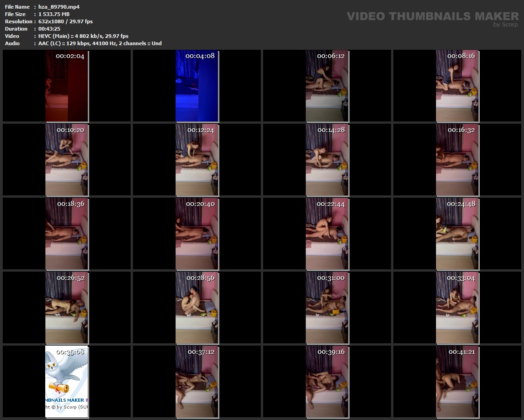This screenshot has height=420, width=524.
Task: Click the "by Scorp" credit text
Action: (506, 25)
